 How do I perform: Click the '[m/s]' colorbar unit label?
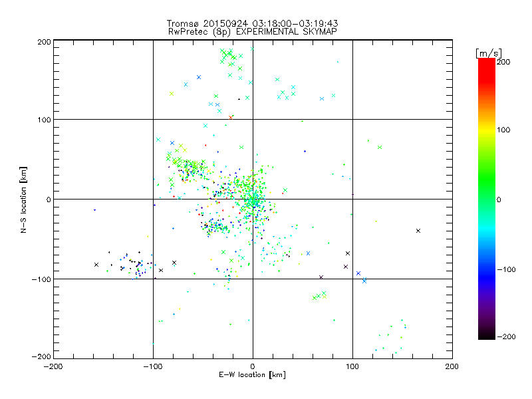(x=489, y=53)
